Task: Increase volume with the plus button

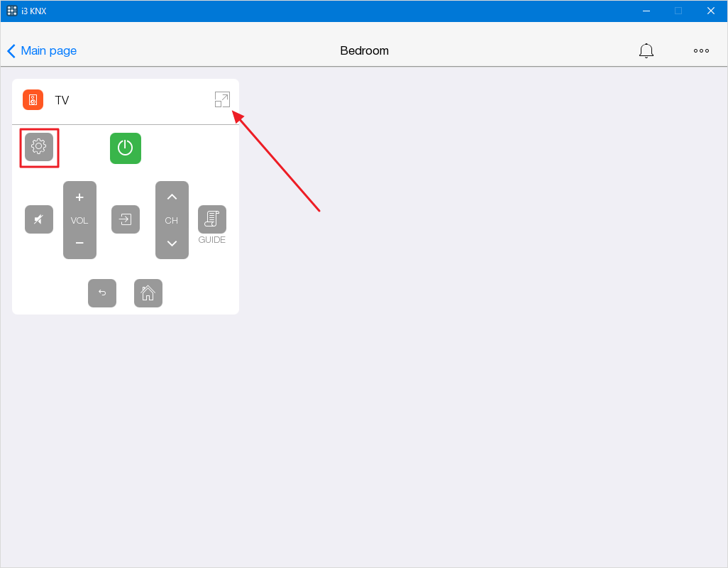Action: click(79, 197)
